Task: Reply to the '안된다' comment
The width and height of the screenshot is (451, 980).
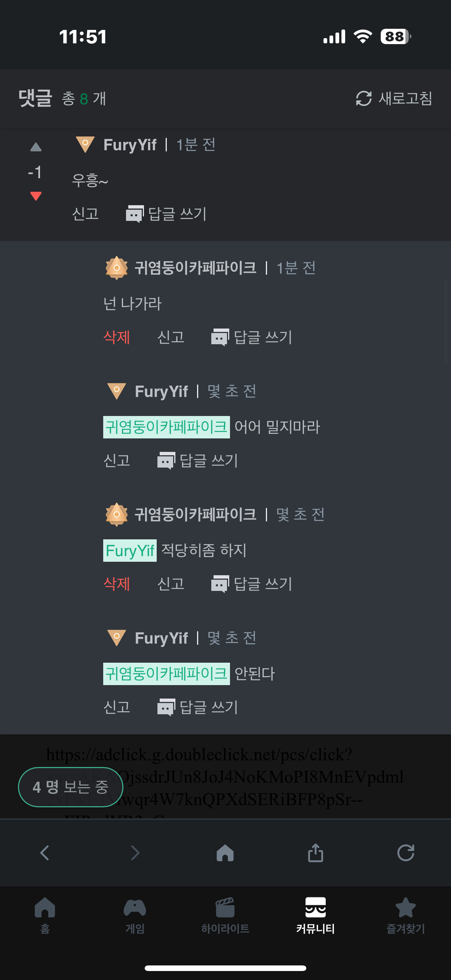Action: (197, 707)
